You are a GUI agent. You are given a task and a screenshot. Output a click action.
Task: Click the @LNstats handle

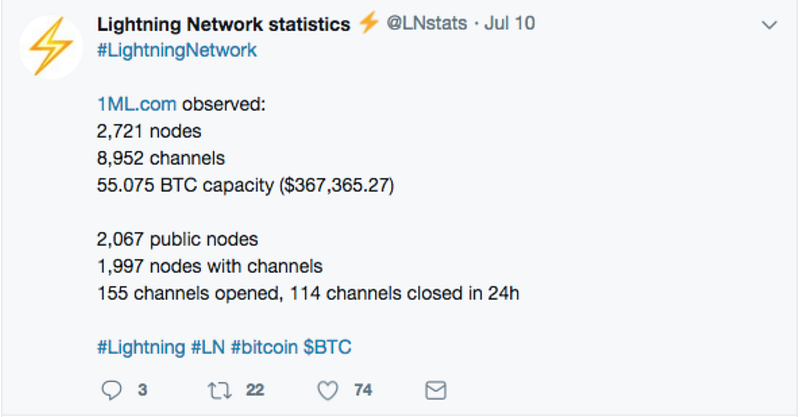click(x=427, y=23)
